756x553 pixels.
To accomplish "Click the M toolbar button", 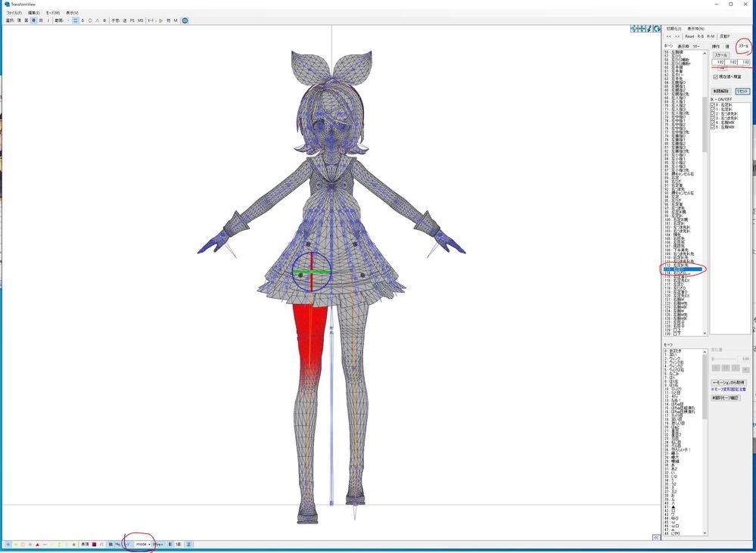I will click(x=176, y=20).
